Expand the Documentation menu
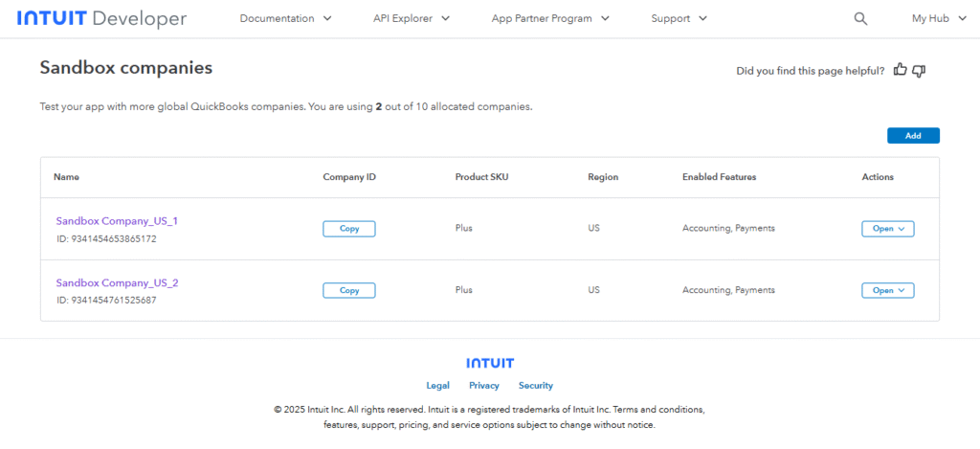Screen dimensions: 980x449 click(x=285, y=18)
